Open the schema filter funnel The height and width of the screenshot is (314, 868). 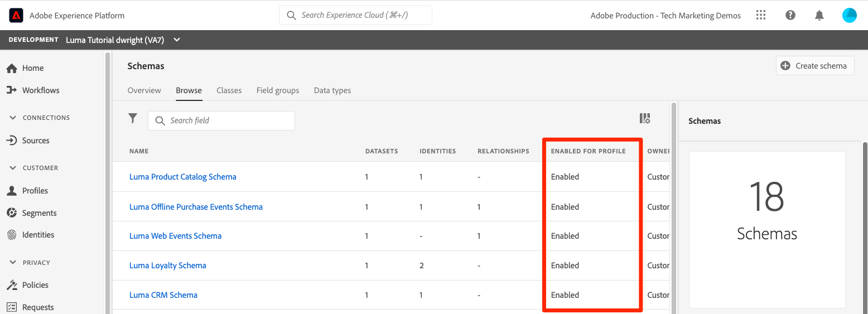pyautogui.click(x=133, y=118)
